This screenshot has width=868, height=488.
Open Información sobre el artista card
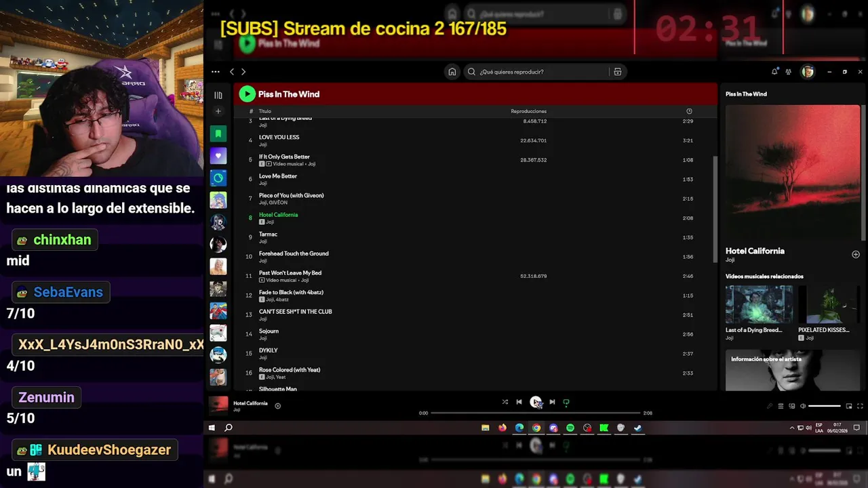[x=793, y=370]
